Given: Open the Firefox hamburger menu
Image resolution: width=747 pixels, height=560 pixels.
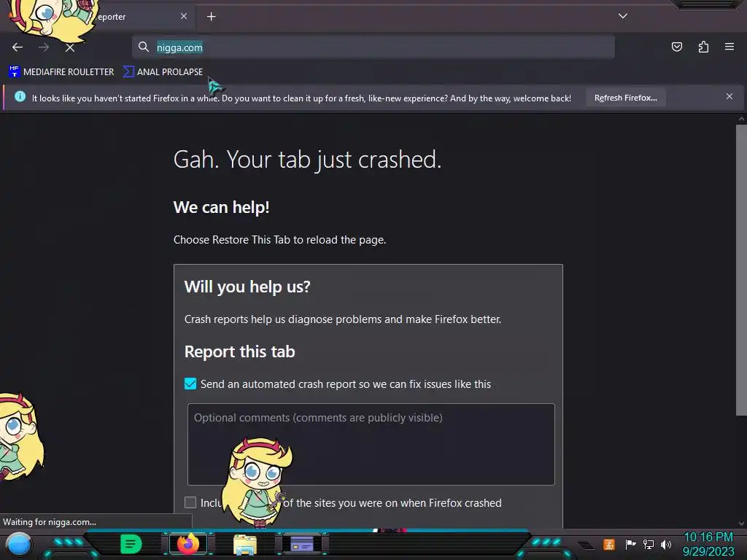Looking at the screenshot, I should point(729,47).
